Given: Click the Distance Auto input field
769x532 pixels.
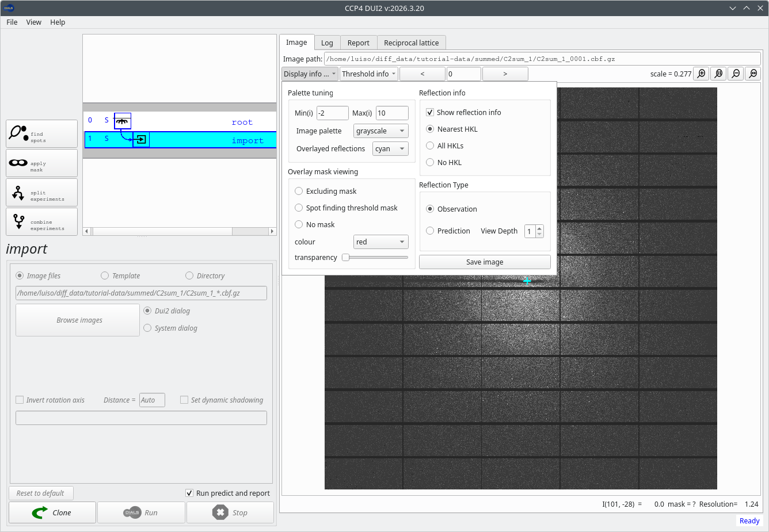Looking at the screenshot, I should point(152,400).
